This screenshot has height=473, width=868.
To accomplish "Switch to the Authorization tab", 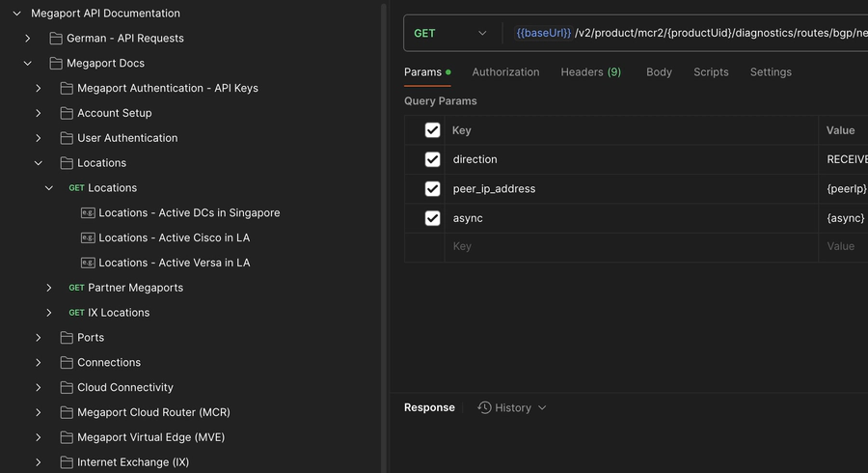I will (x=505, y=72).
